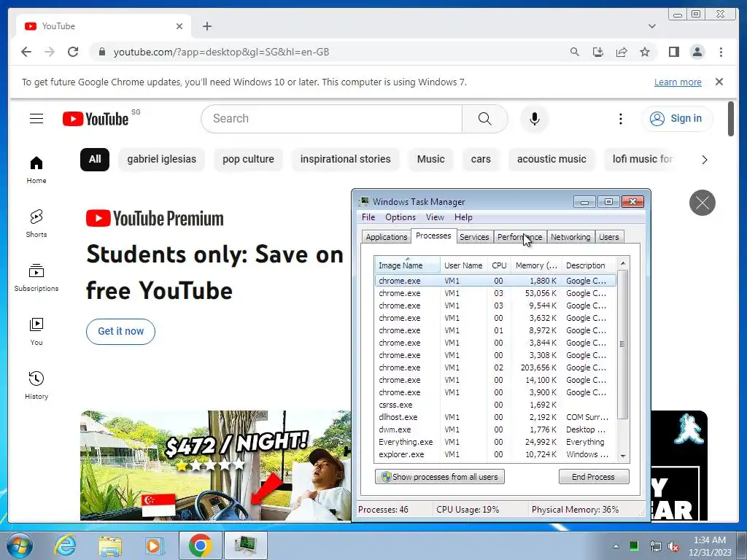Open the Windows Start menu
Viewport: 747px width, 560px height.
19,545
